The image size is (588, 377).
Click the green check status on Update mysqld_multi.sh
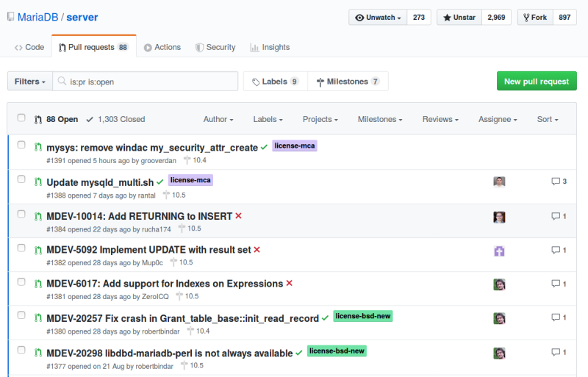tap(160, 182)
